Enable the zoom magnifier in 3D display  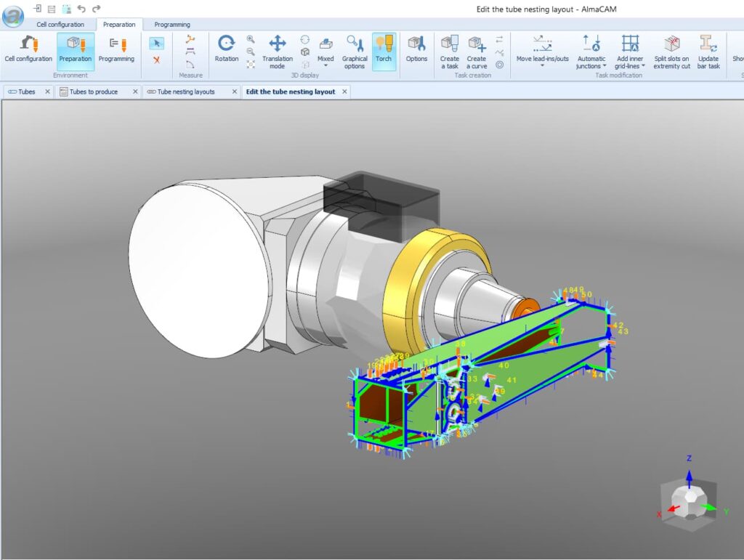click(x=250, y=38)
